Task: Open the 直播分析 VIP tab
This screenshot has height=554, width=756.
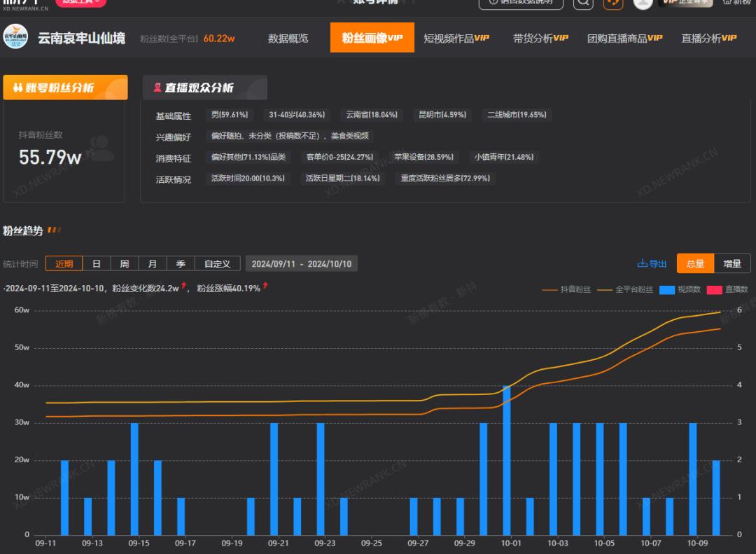Action: [708, 38]
